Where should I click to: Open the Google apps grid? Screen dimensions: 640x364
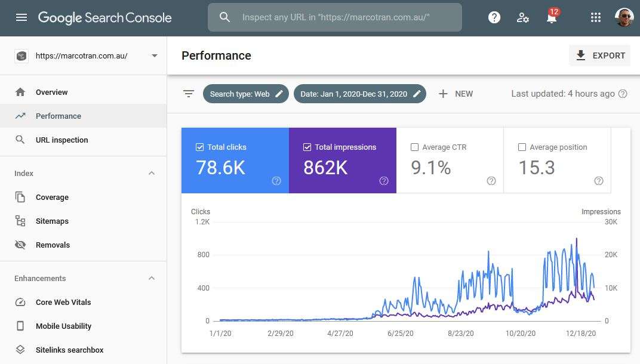[x=595, y=17]
